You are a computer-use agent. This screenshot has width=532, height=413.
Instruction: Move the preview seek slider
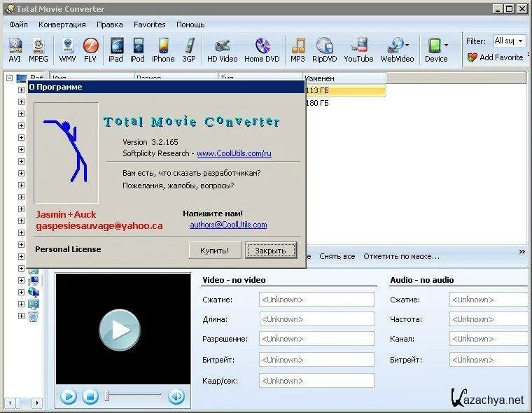tap(107, 395)
